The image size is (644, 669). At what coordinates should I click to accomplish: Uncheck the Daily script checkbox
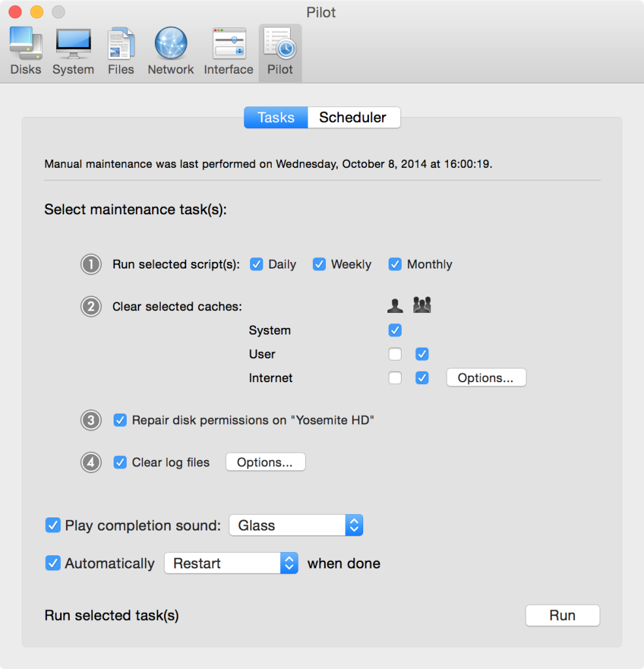pos(256,264)
